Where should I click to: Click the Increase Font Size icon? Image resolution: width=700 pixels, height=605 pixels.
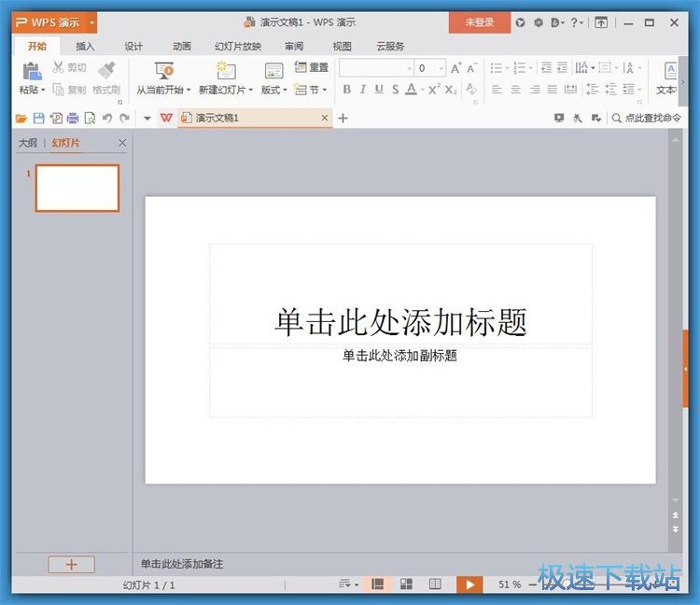tap(456, 68)
